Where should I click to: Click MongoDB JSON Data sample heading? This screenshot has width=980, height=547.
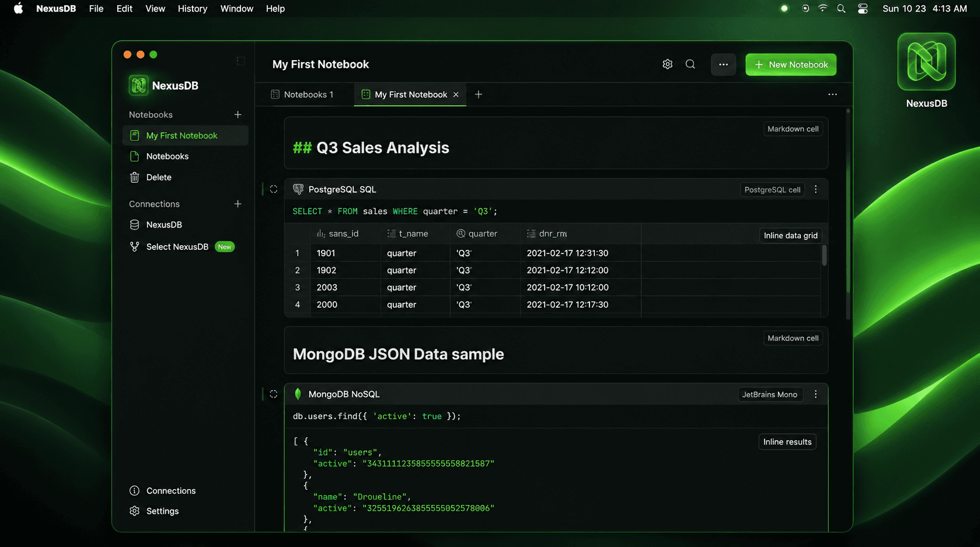pos(398,354)
